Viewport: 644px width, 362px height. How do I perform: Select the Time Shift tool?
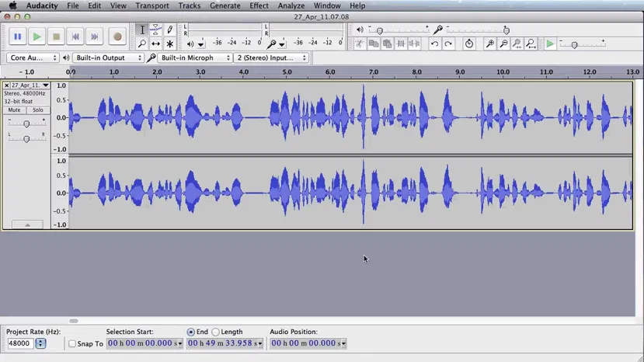point(155,44)
